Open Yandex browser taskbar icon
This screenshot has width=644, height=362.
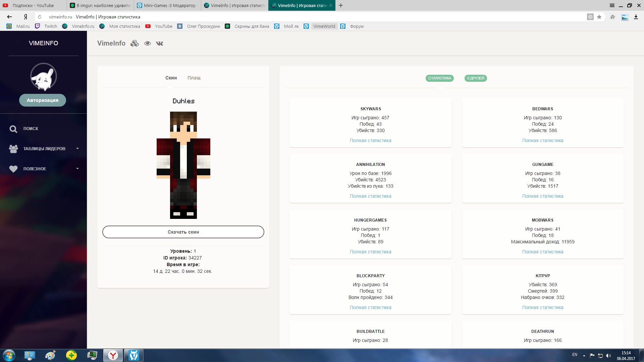coord(113,355)
